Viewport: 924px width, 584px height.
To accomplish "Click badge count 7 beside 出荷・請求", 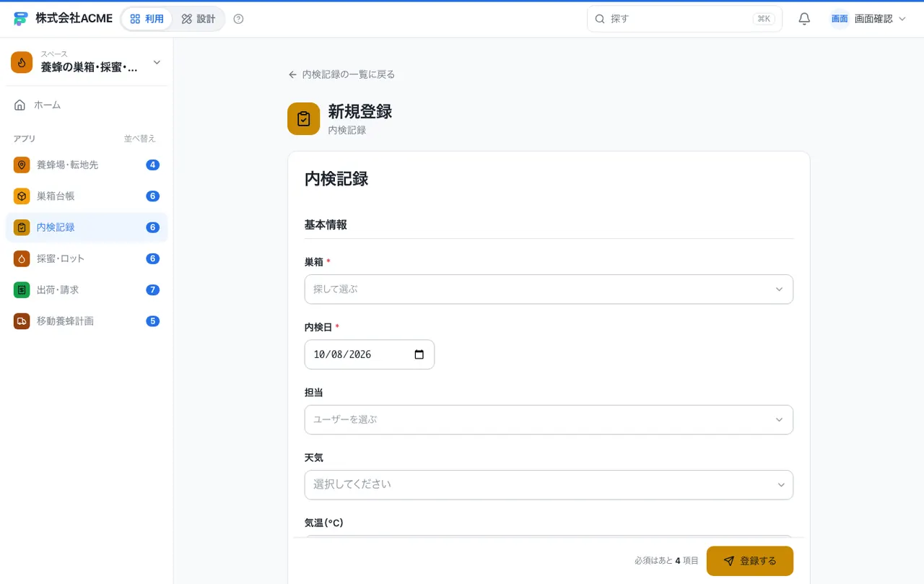I will tap(152, 289).
